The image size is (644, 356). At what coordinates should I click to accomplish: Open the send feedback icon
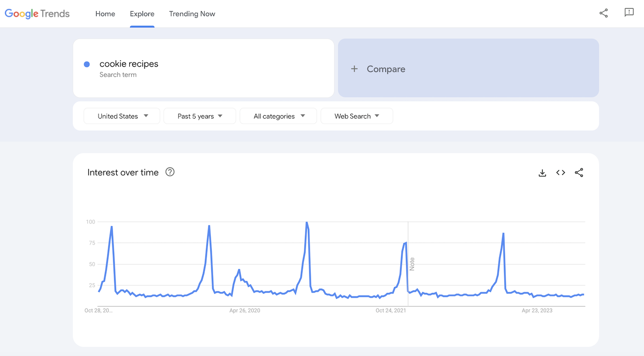tap(629, 13)
